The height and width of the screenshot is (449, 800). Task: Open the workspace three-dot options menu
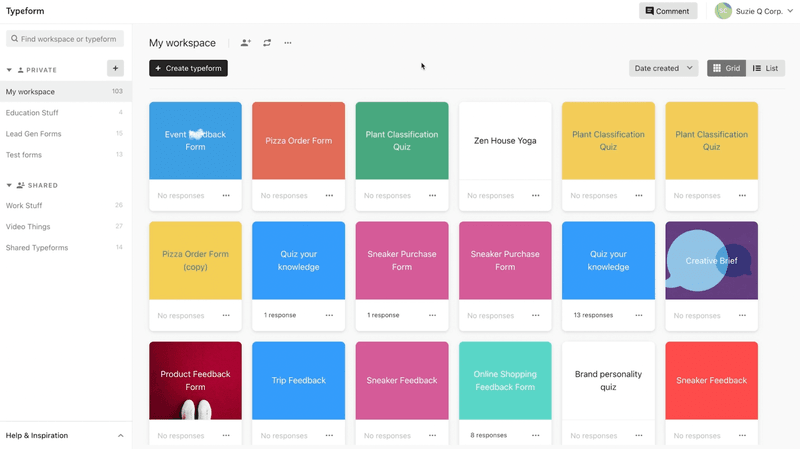pyautogui.click(x=288, y=43)
